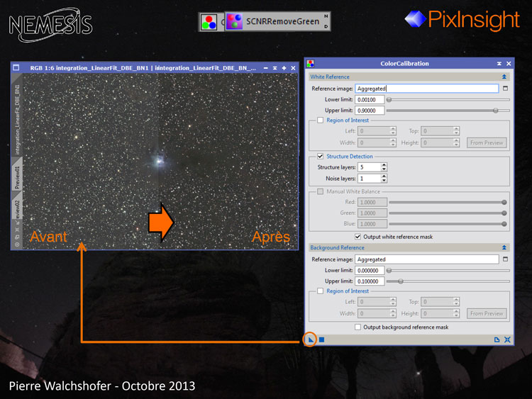Click White upper limit field 0.90000

click(370, 111)
